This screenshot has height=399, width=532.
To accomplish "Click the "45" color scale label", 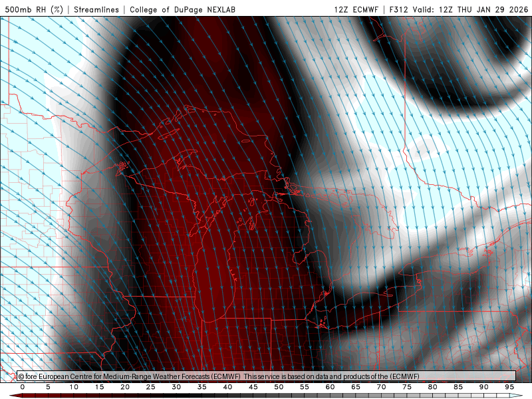I will pyautogui.click(x=253, y=387).
